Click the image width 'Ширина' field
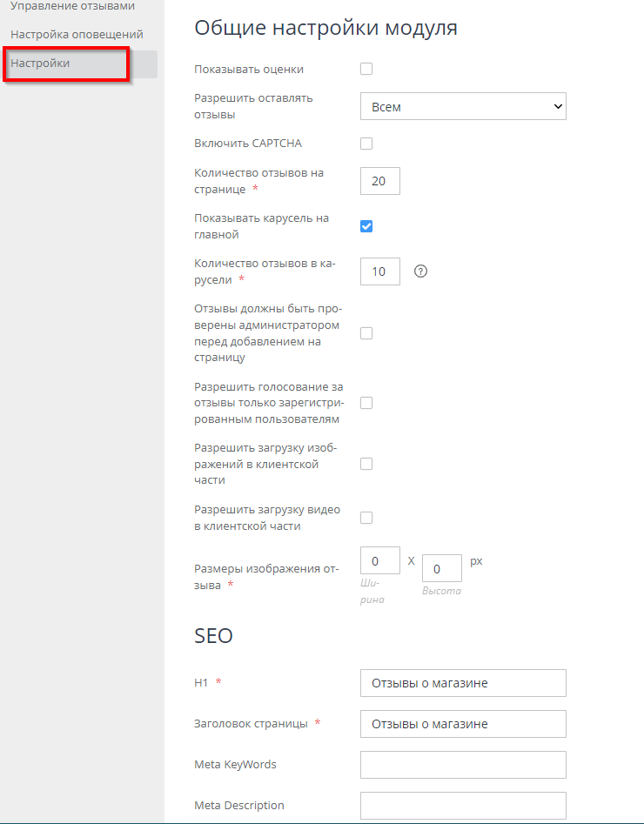This screenshot has width=644, height=824. click(379, 561)
